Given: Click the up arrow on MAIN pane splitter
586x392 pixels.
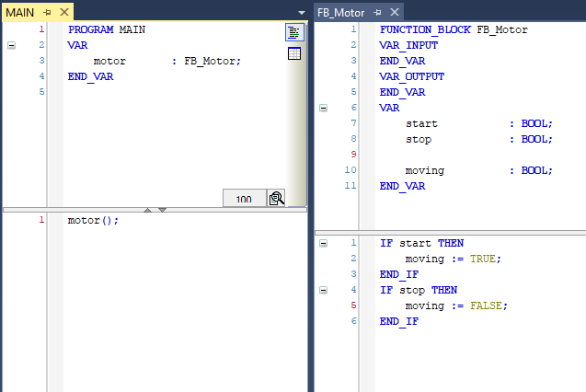Looking at the screenshot, I should coord(147,210).
